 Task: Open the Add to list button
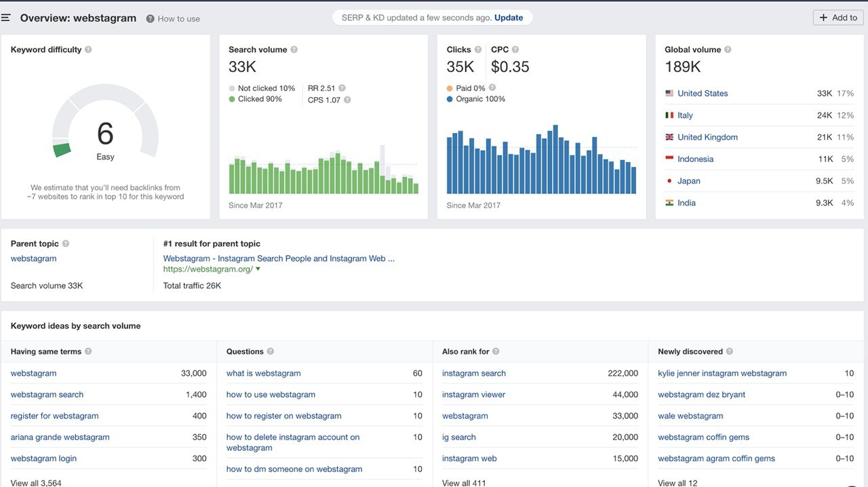(838, 18)
